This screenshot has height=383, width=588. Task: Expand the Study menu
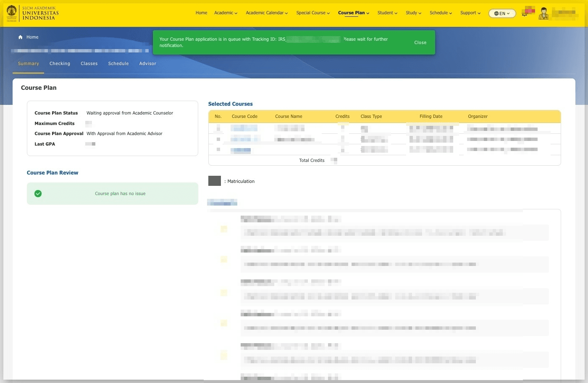413,13
